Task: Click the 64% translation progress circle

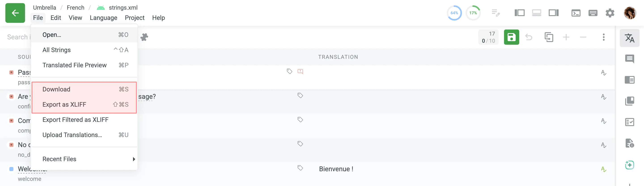Action: coord(454,13)
